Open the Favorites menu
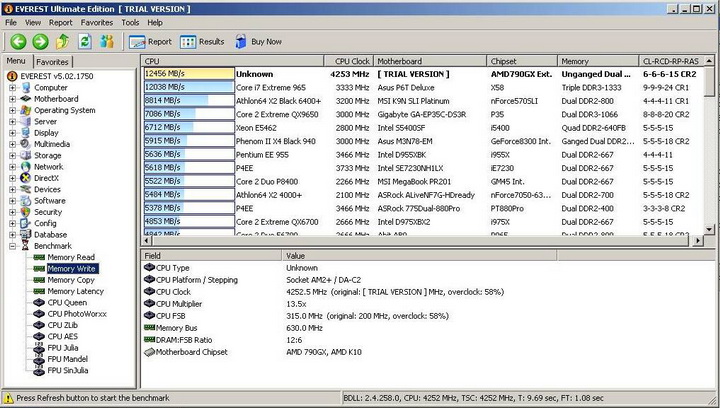 pos(96,22)
